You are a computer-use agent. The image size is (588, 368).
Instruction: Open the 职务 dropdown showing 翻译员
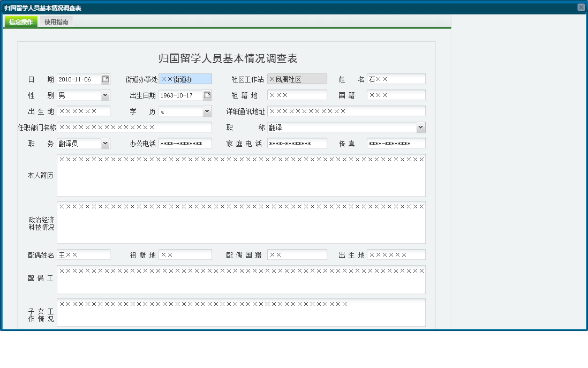[105, 143]
